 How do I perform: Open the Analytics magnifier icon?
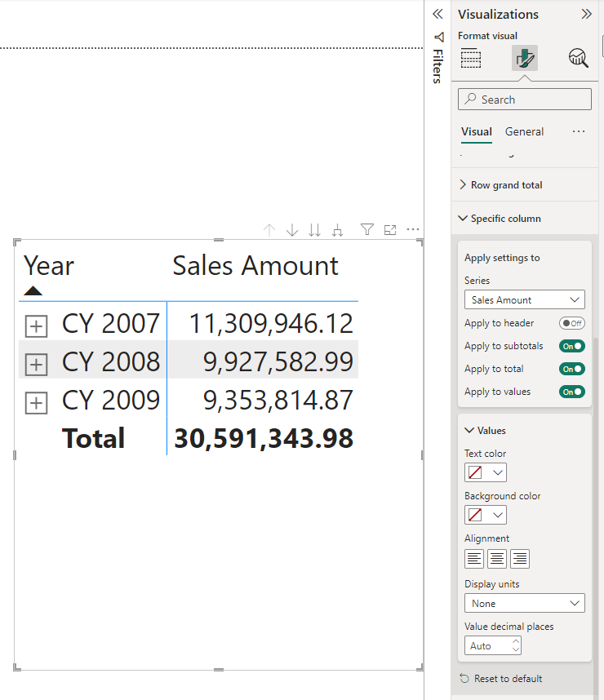578,58
